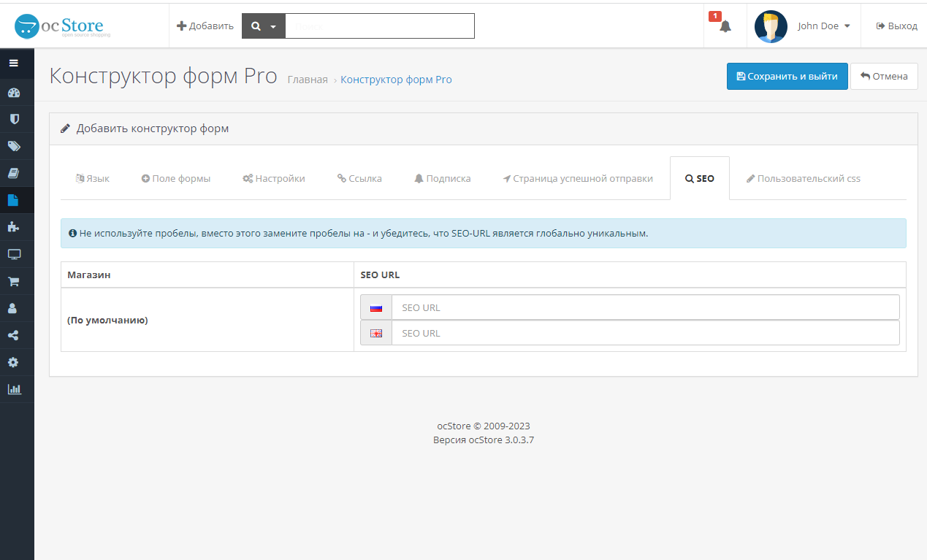Click the monitor design icon in sidebar
The width and height of the screenshot is (927, 560).
click(x=14, y=254)
